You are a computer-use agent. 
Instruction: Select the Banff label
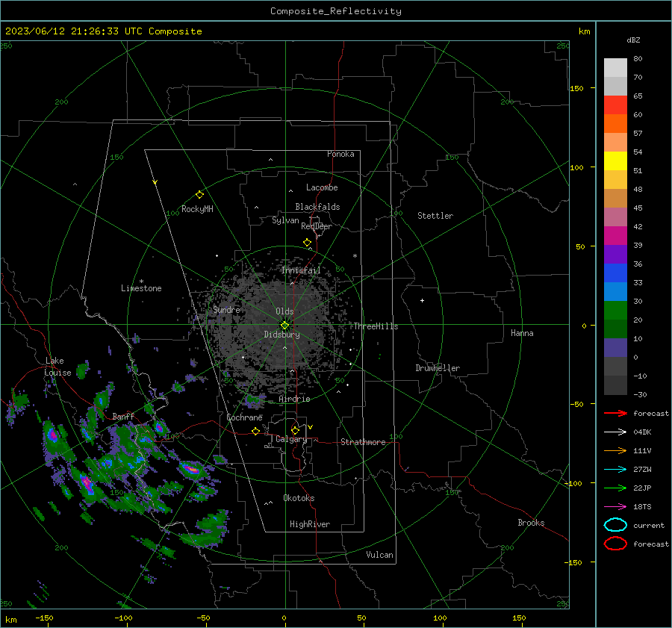click(x=123, y=416)
